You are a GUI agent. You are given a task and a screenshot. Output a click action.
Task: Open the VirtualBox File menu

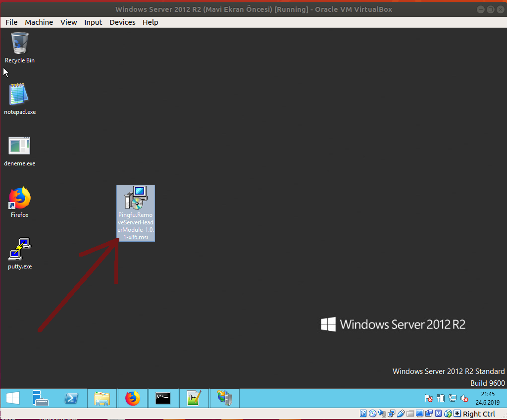click(11, 22)
